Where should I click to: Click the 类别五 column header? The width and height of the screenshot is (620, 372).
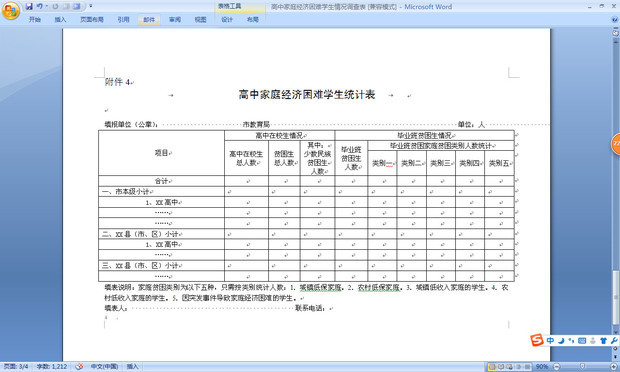[499, 163]
